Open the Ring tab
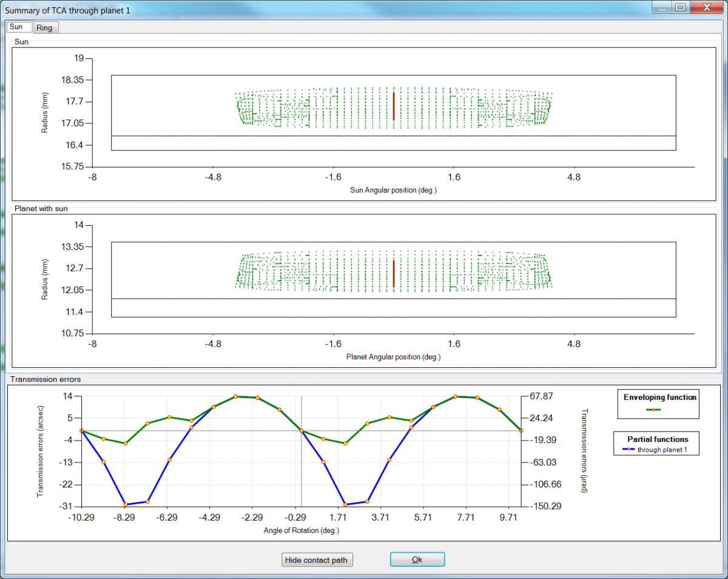This screenshot has width=728, height=579. click(x=44, y=28)
